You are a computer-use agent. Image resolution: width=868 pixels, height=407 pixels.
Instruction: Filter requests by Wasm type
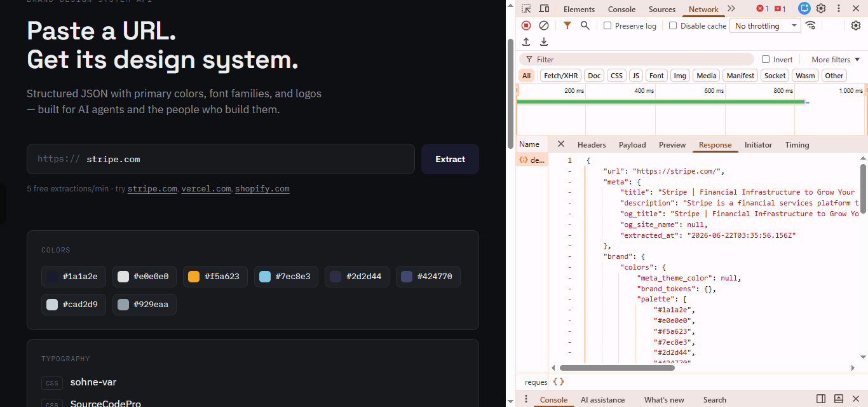(805, 76)
